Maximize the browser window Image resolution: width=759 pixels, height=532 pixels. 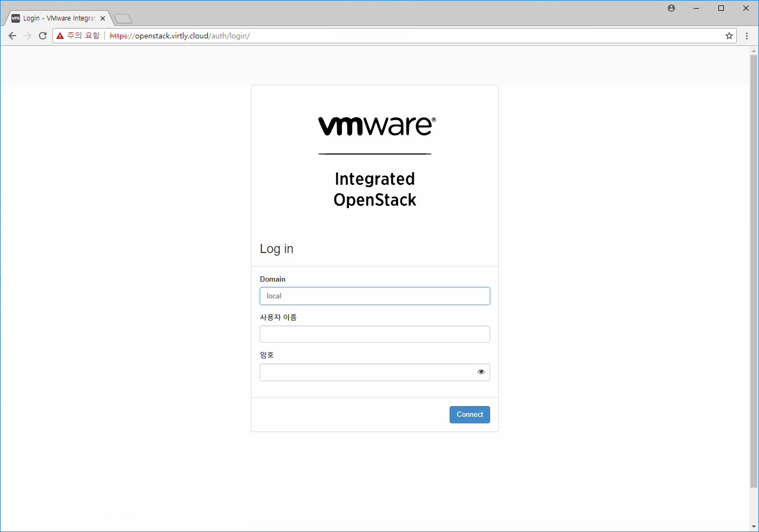coord(721,8)
